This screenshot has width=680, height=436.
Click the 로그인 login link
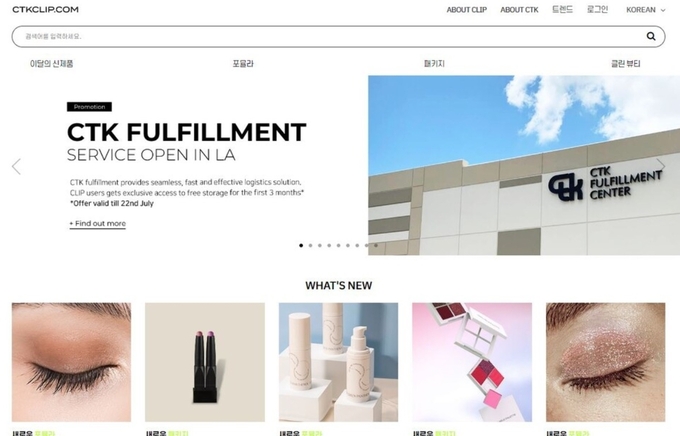[x=597, y=10]
